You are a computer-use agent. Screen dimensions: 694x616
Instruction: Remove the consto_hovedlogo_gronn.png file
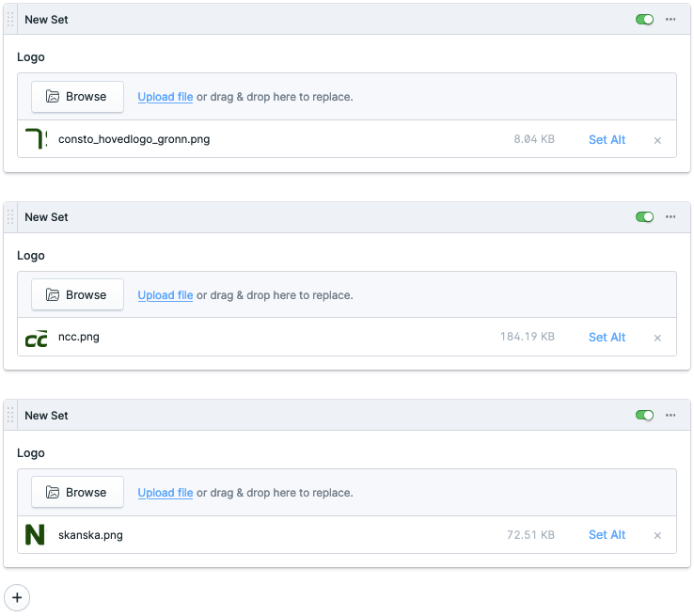click(x=657, y=140)
